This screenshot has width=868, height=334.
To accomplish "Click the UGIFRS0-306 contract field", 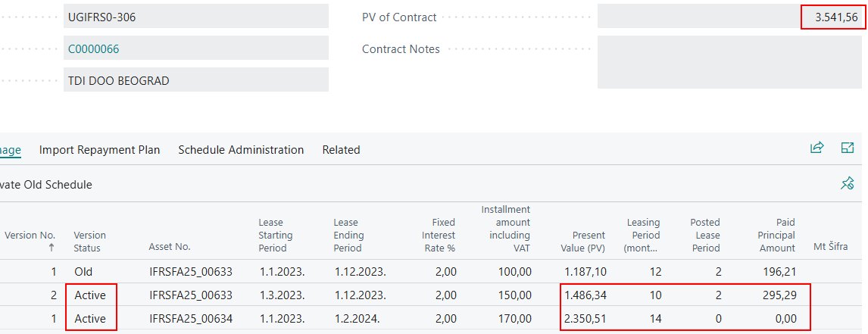I will [x=196, y=17].
